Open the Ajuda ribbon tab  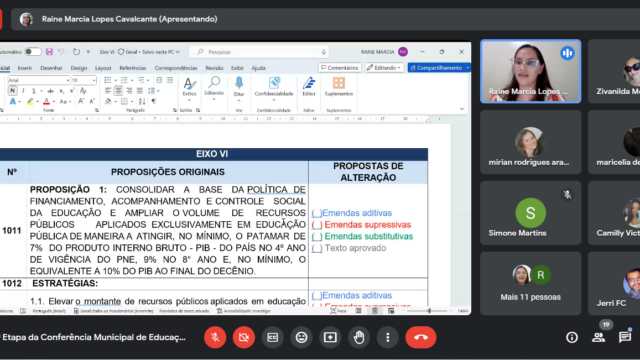(258, 68)
